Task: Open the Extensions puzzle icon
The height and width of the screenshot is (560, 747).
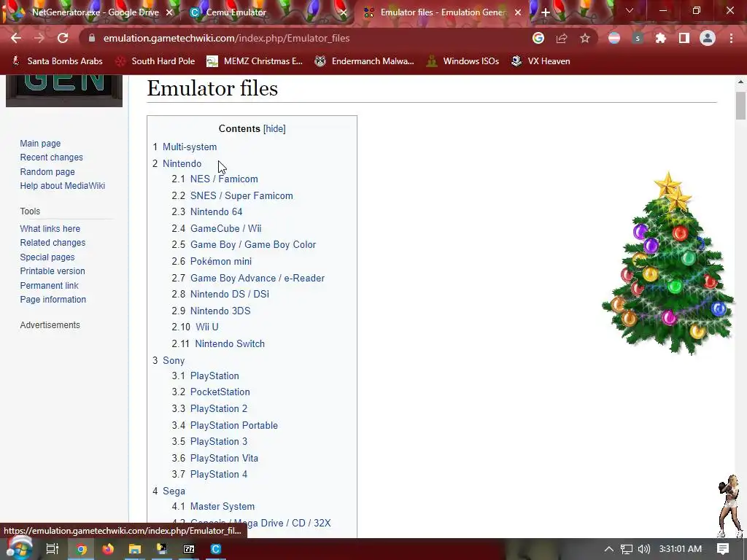Action: [x=661, y=38]
